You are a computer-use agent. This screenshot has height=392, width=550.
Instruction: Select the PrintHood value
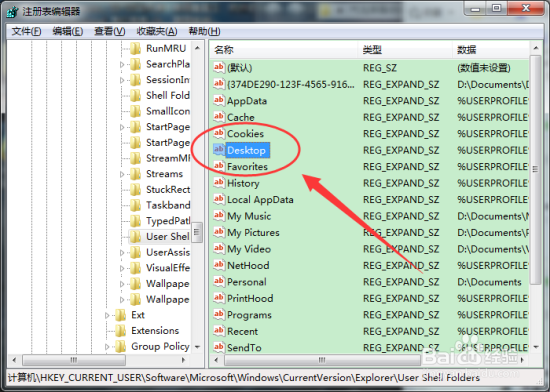coord(250,298)
